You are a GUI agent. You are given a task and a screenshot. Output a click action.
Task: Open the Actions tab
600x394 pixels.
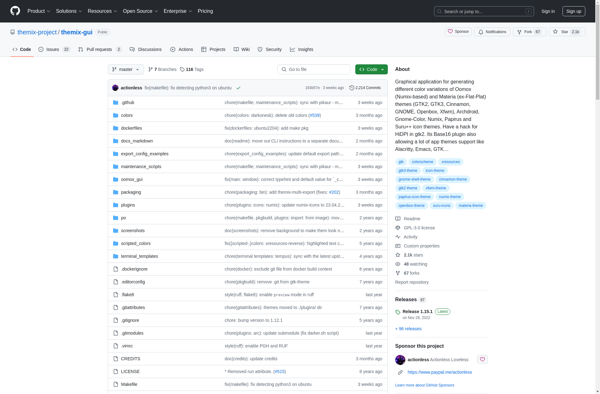[181, 49]
